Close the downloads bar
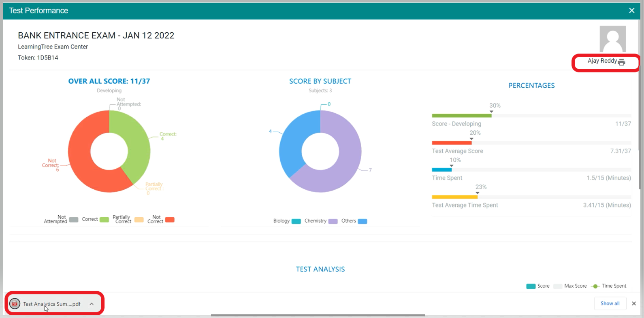Screen dimensions: 644x318 coord(634,303)
